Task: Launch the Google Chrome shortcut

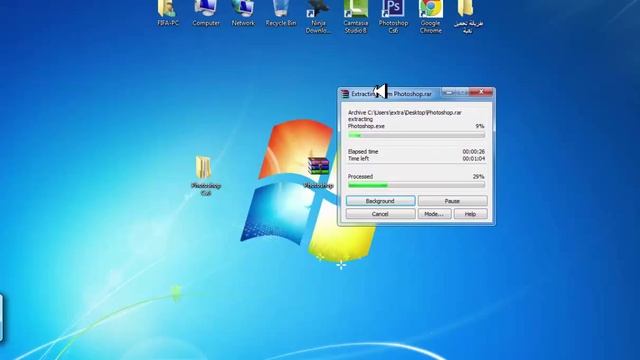Action: point(430,16)
